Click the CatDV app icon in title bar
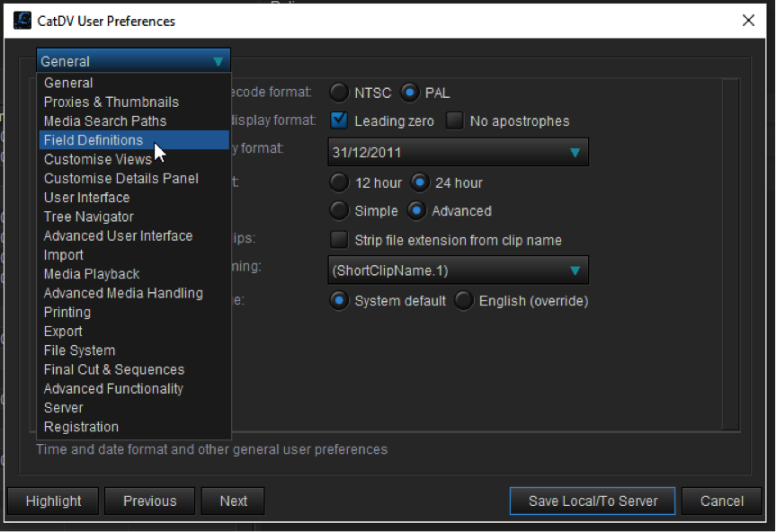The height and width of the screenshot is (532, 776). [22, 21]
